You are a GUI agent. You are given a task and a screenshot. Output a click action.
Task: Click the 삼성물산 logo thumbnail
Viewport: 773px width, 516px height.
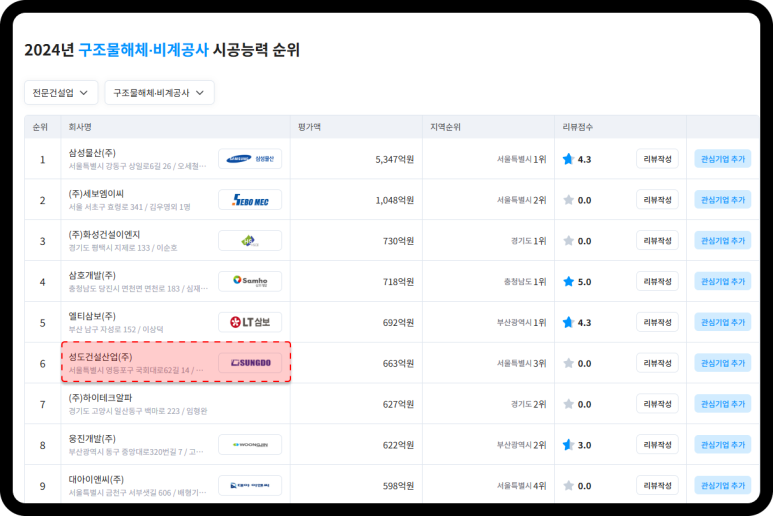coord(250,159)
